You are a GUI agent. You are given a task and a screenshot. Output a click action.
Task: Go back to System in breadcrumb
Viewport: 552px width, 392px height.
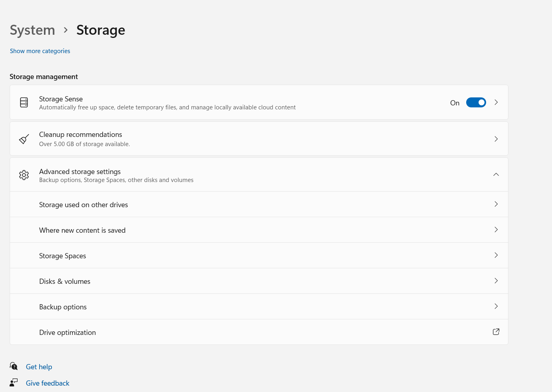click(32, 30)
